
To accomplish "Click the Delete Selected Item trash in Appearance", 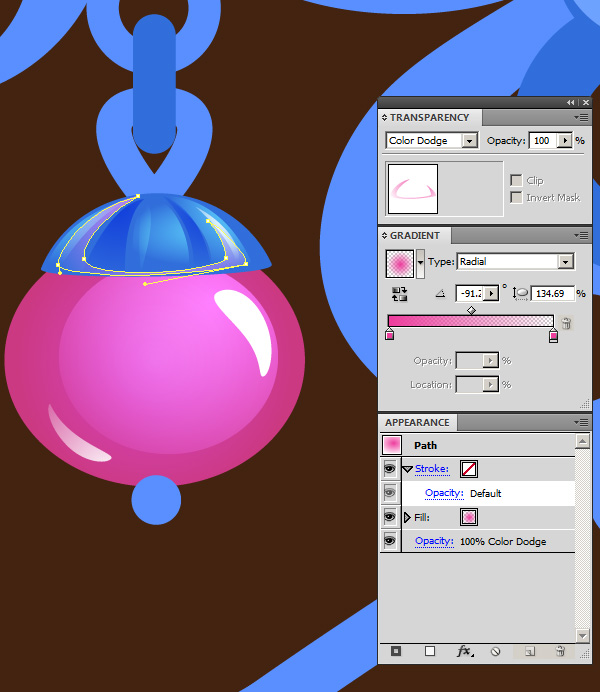I will tap(560, 651).
